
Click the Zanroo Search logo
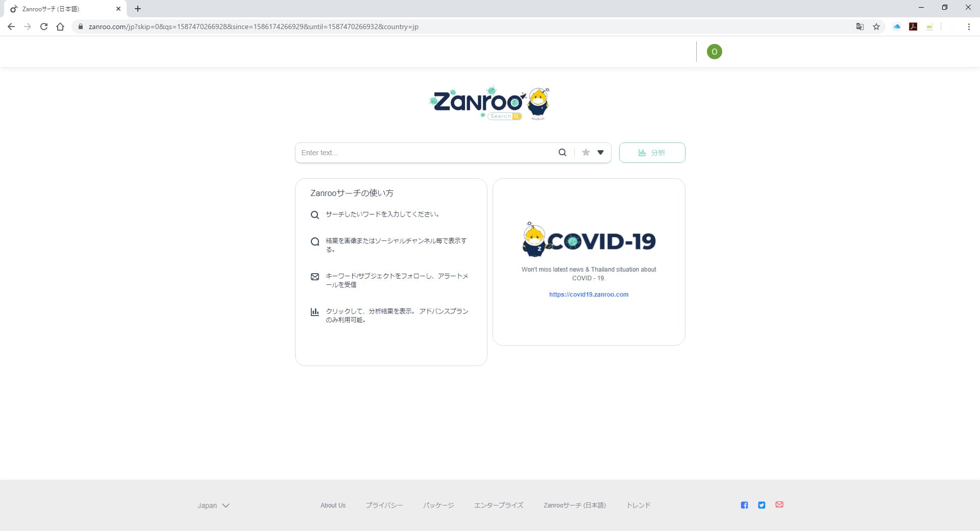coord(489,103)
